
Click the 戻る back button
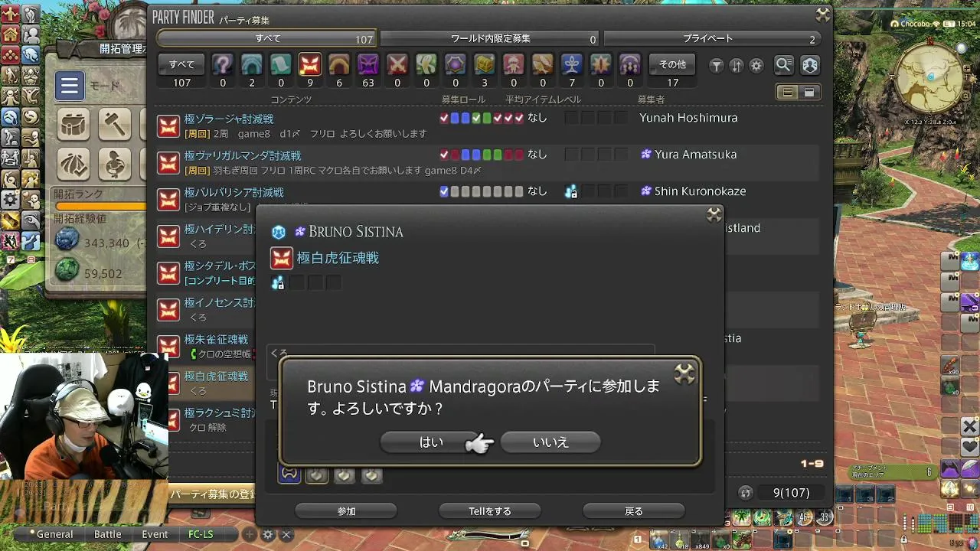coord(634,511)
